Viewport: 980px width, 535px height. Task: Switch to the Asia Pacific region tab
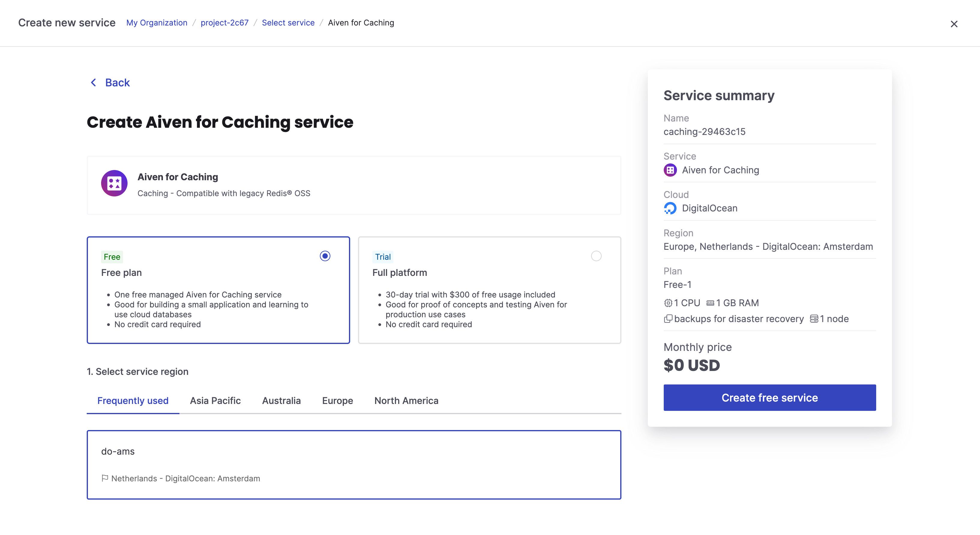tap(215, 400)
